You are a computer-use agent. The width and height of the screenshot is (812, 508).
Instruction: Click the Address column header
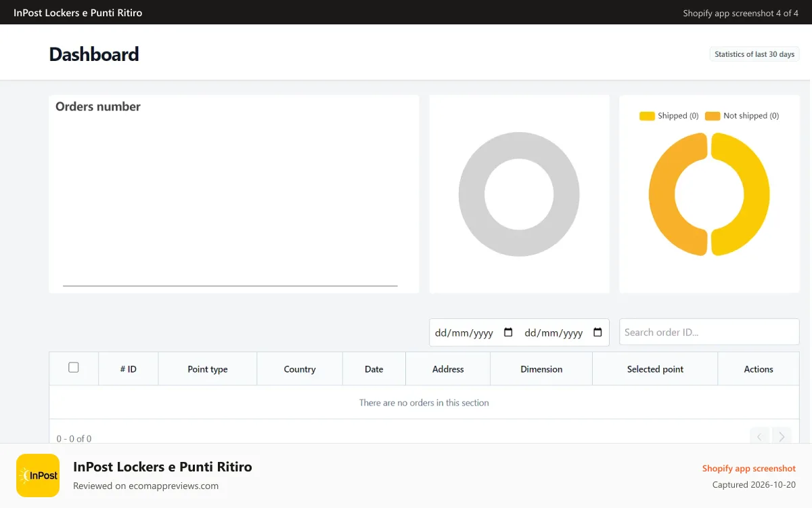448,369
